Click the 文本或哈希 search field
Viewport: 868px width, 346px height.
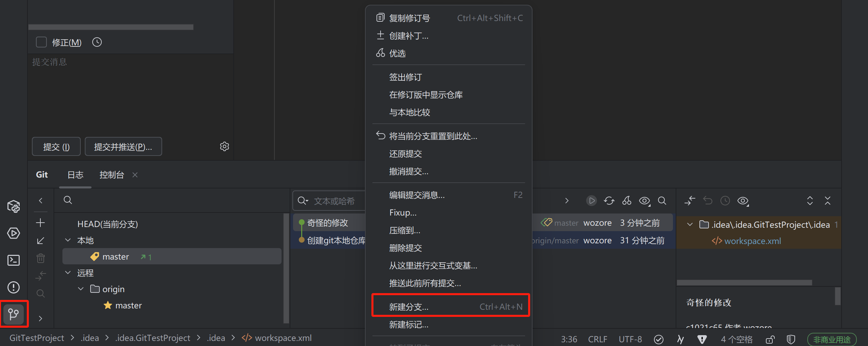(x=334, y=201)
